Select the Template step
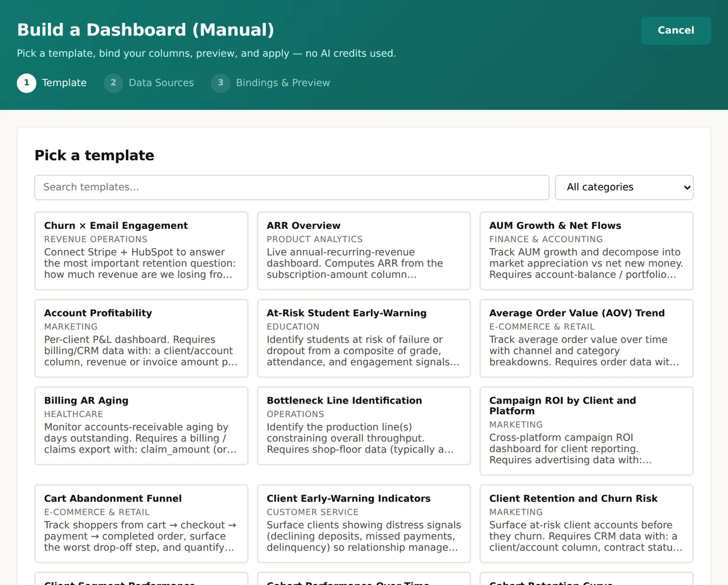 point(52,83)
